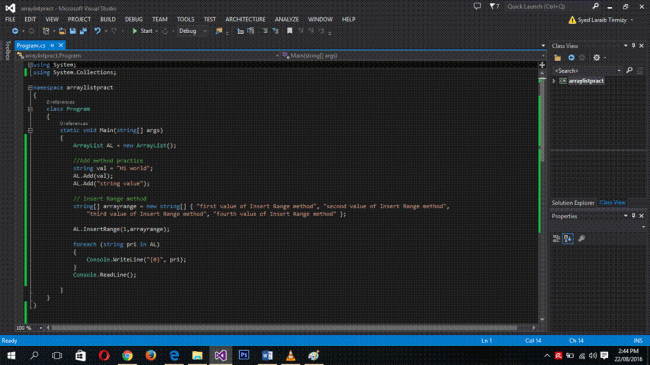The width and height of the screenshot is (650, 365).
Task: Click the horizontal scrollbar of code editor
Action: point(284,328)
